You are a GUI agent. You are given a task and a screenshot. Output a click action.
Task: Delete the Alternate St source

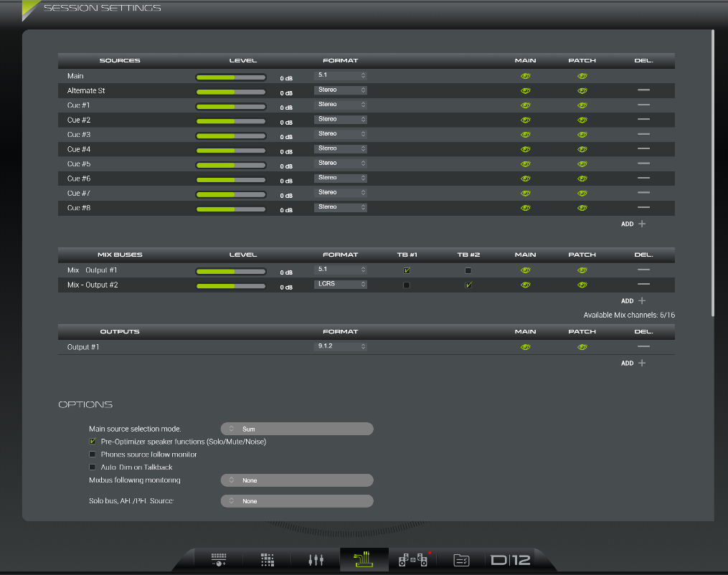coord(643,90)
